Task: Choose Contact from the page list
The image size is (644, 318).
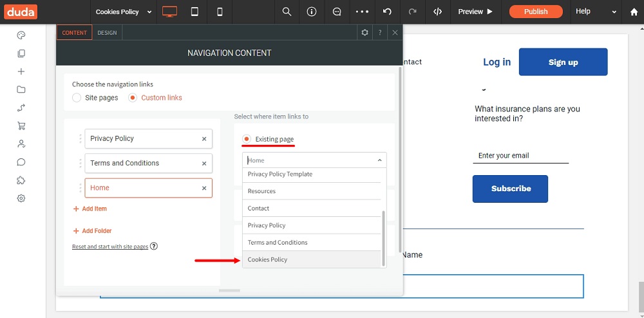Action: (312, 209)
